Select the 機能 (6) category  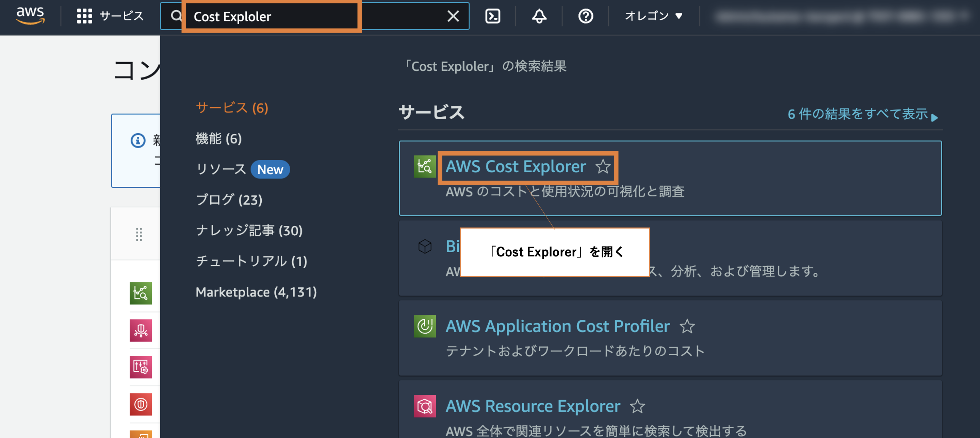218,139
